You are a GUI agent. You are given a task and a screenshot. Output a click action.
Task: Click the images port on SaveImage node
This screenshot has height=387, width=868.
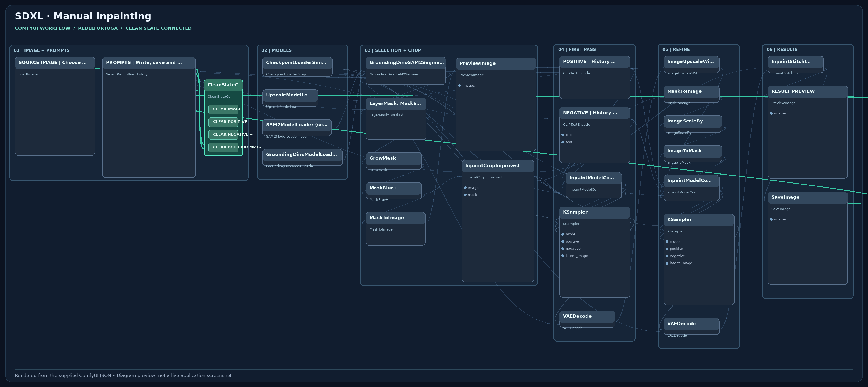(x=771, y=219)
